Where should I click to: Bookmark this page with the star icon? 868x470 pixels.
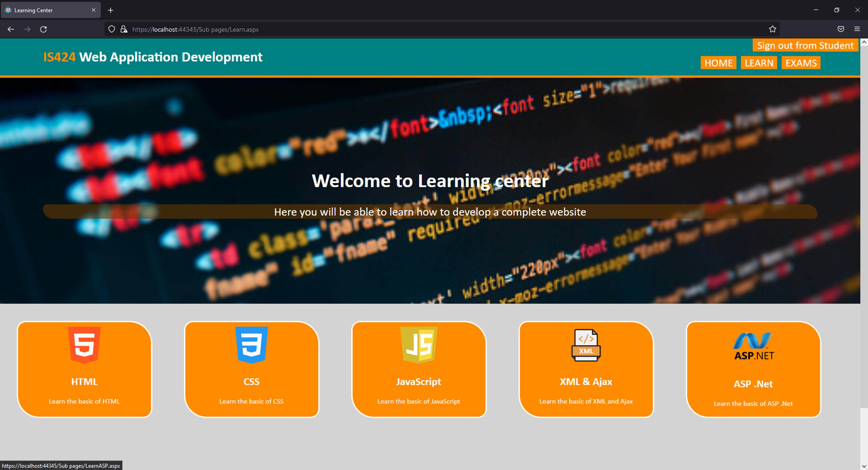(x=772, y=29)
